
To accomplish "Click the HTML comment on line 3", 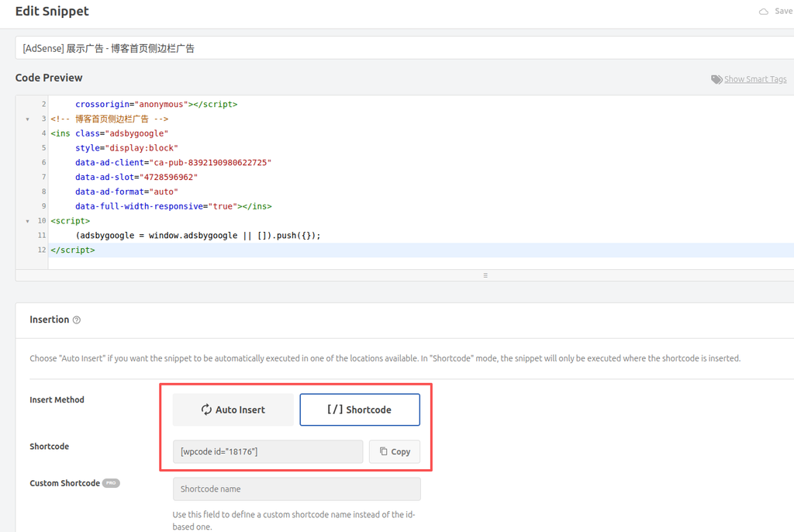I will (109, 119).
